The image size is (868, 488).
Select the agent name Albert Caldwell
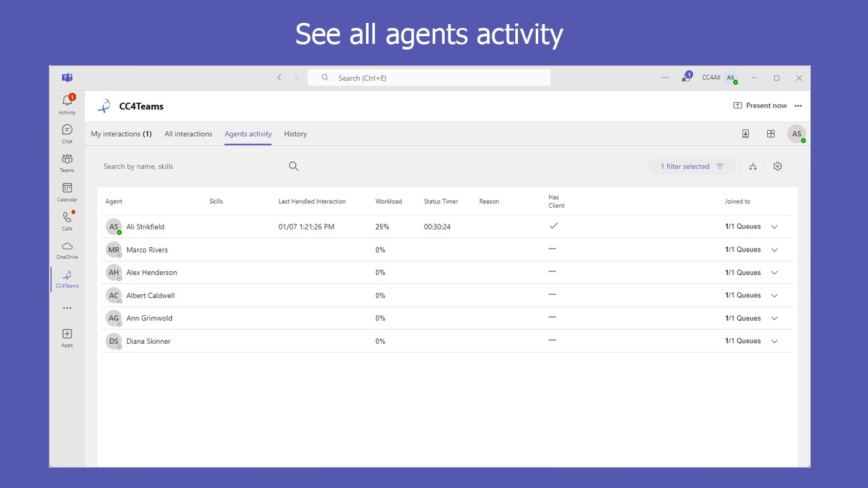[x=151, y=295]
